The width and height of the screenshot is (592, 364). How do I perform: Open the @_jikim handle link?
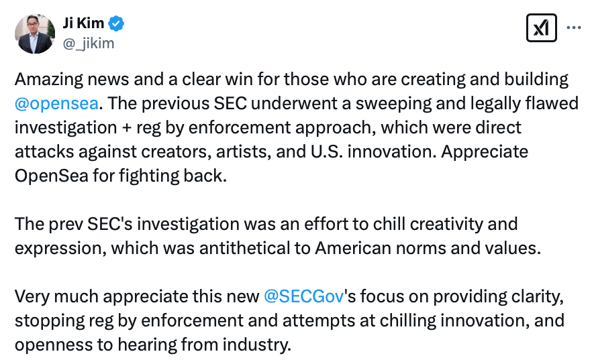coord(89,43)
